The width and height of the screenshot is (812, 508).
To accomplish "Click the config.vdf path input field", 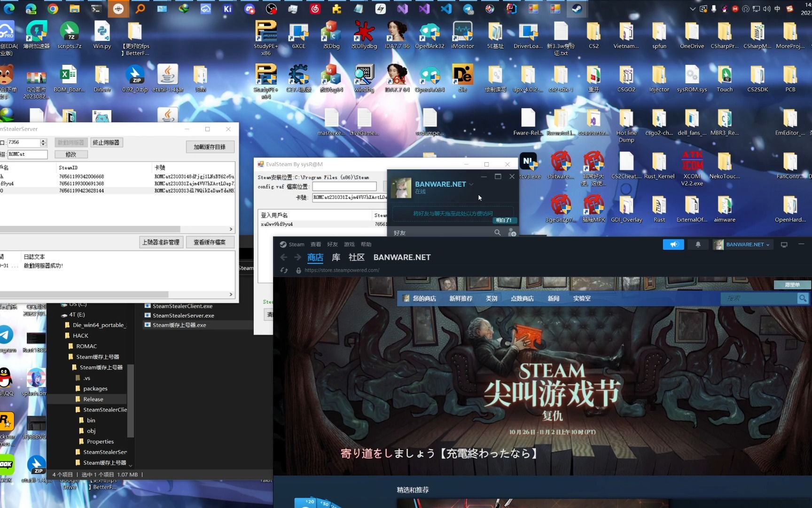I will tap(344, 186).
